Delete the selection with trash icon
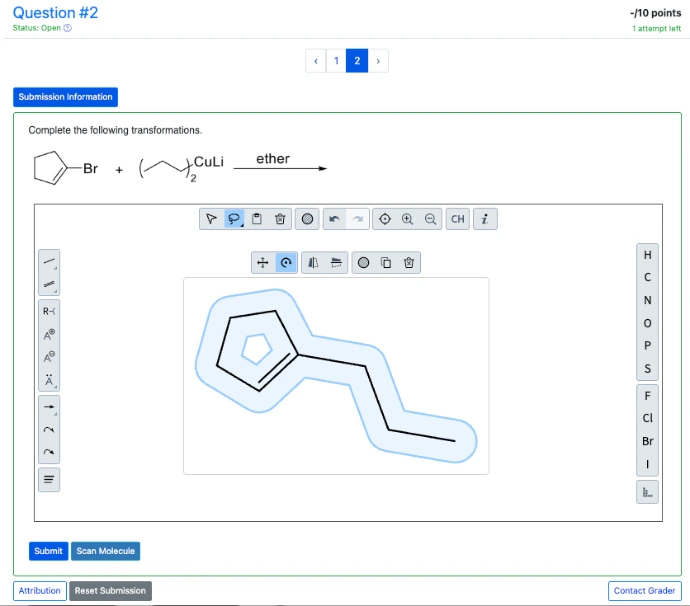This screenshot has height=606, width=690. 409,263
